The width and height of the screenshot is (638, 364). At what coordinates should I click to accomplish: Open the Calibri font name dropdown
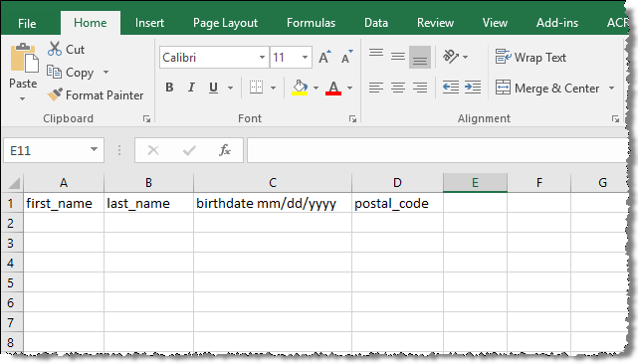point(263,58)
